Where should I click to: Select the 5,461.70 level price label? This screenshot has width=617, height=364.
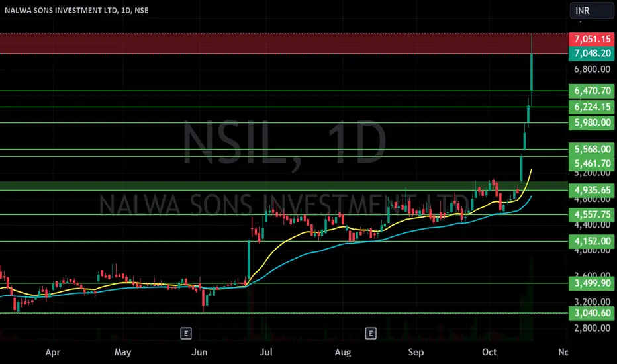click(591, 163)
